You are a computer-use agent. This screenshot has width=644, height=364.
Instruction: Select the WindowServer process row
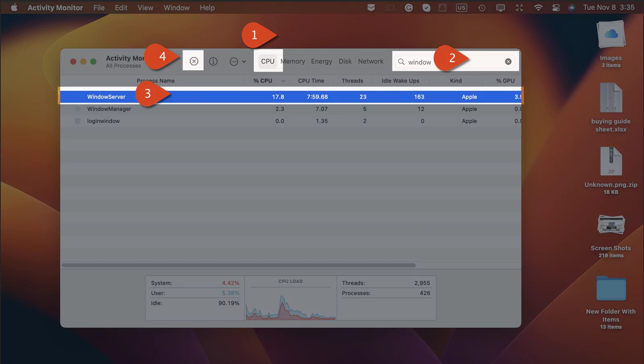point(291,97)
